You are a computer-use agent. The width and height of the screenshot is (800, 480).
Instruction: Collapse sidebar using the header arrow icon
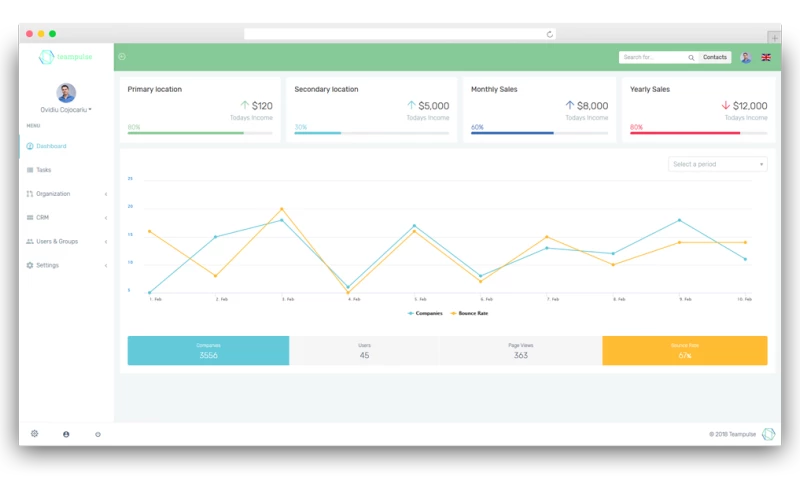[122, 57]
